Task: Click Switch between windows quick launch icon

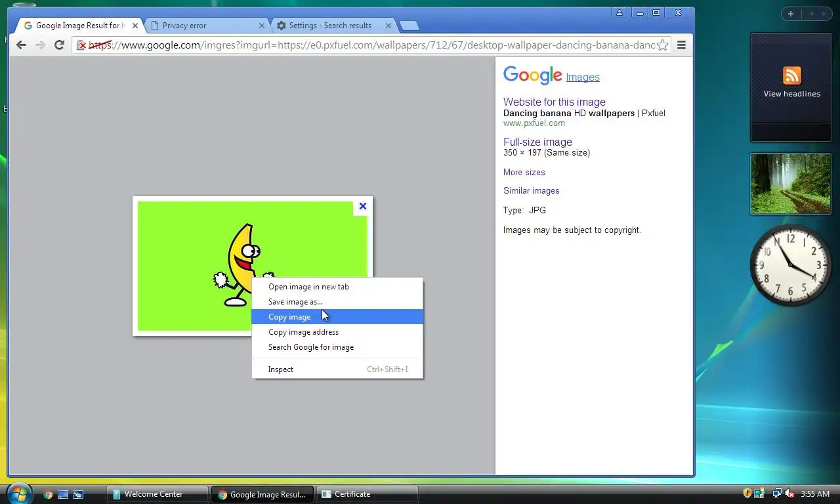Action: 78,494
